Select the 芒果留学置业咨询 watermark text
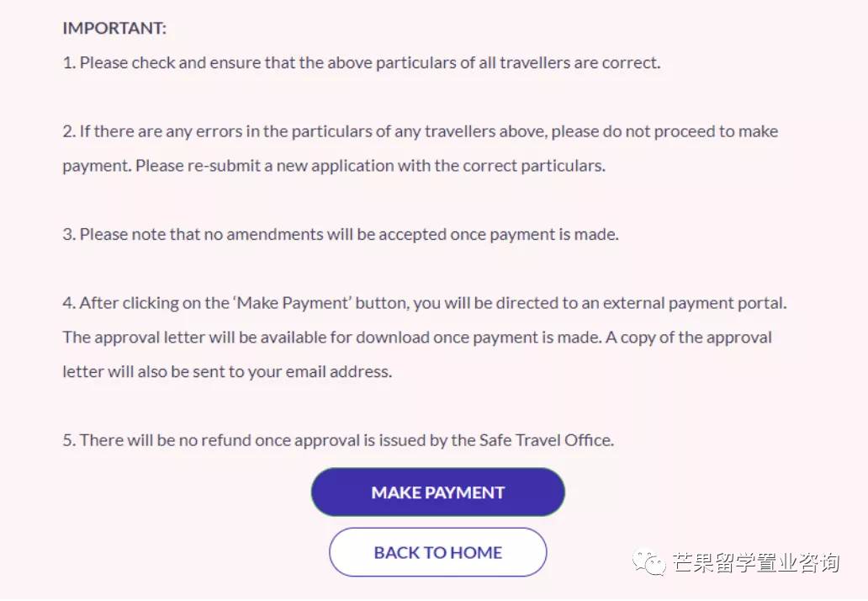868x601 pixels. pos(755,562)
